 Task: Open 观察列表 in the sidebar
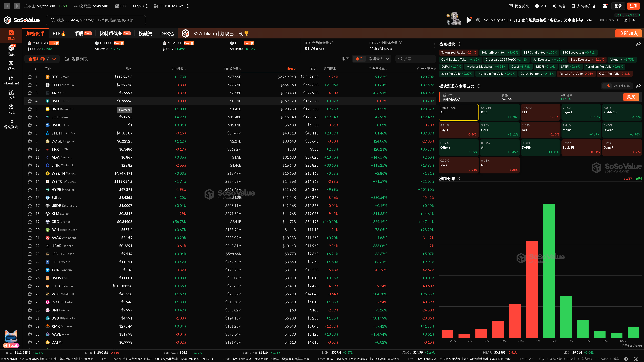(x=11, y=124)
